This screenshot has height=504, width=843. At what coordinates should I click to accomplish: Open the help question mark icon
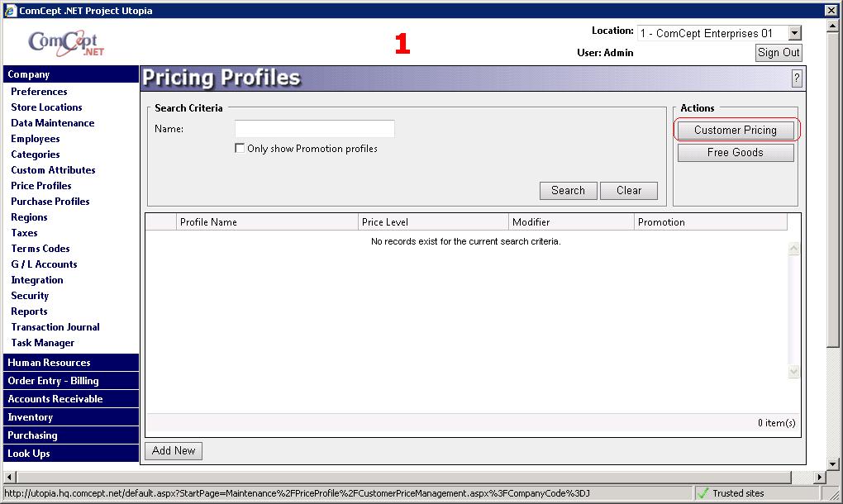pyautogui.click(x=797, y=78)
